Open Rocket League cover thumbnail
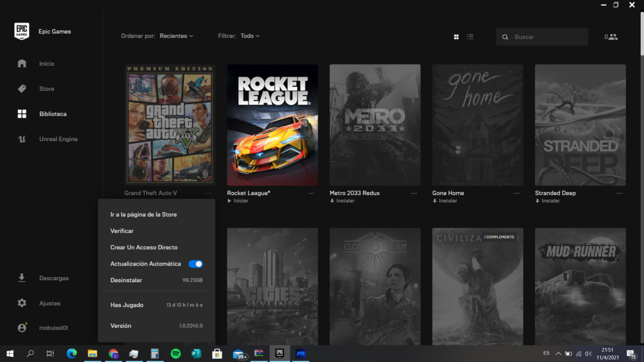 (x=272, y=125)
